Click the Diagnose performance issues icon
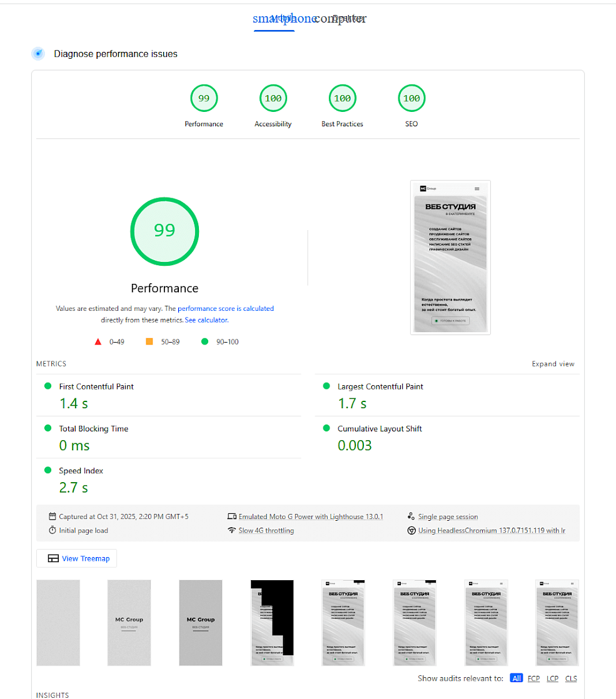616x699 pixels. tap(38, 54)
